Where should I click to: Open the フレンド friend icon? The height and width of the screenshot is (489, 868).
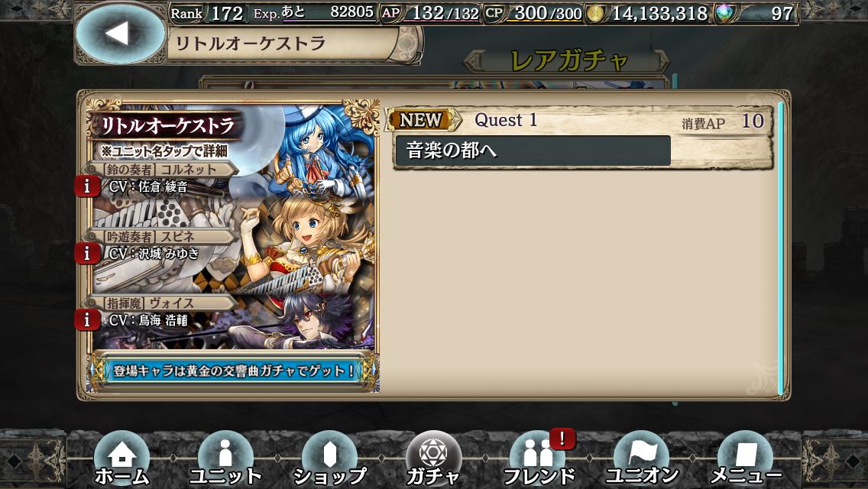(538, 458)
